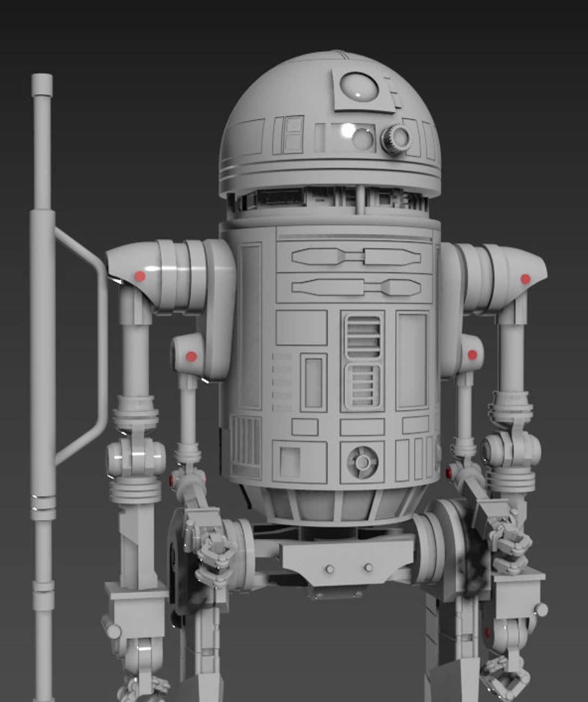Click the small knurled dial on the dome
This screenshot has height=702, width=588.
[395, 138]
